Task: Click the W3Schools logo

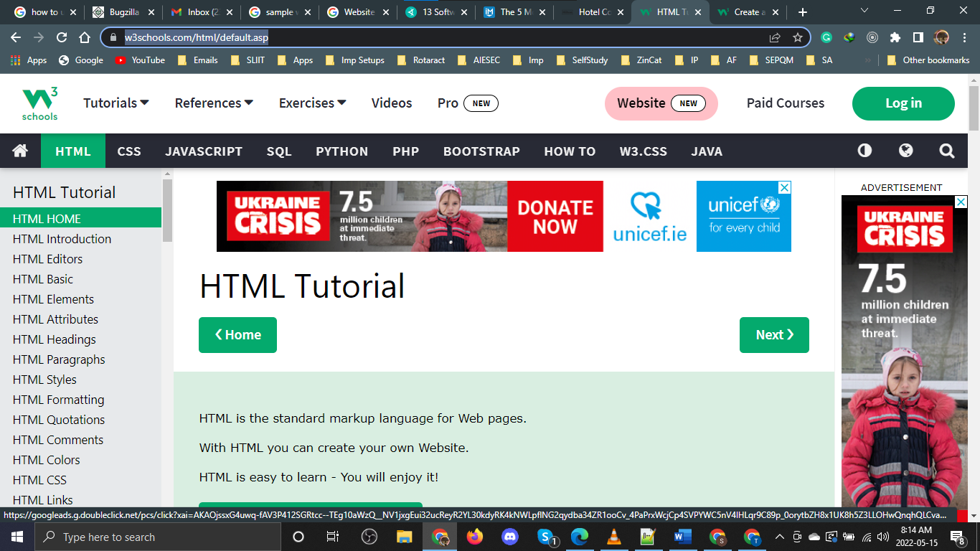Action: tap(39, 103)
